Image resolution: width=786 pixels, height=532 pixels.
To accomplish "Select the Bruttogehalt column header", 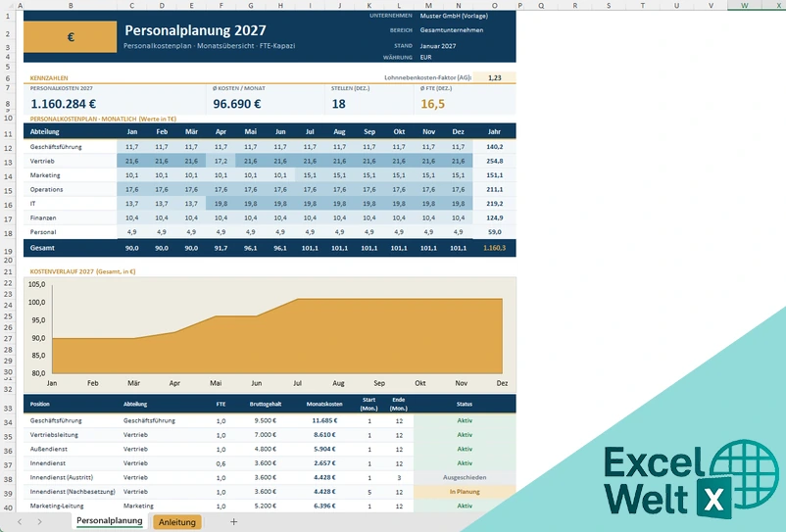I will [266, 405].
